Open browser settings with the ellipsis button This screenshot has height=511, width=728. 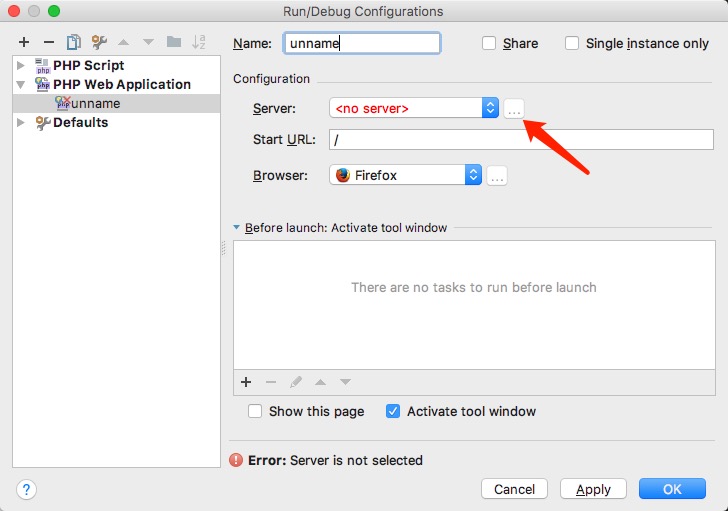(x=497, y=175)
